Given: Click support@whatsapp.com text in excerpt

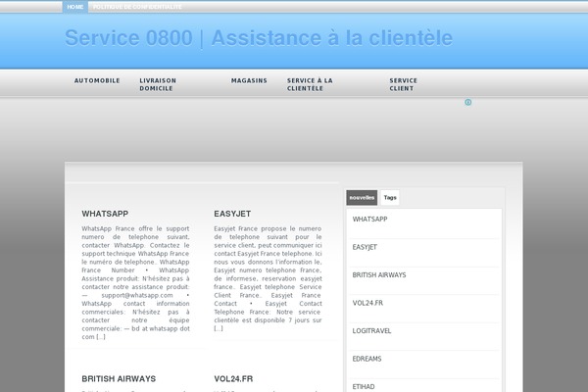Looking at the screenshot, I should [137, 295].
